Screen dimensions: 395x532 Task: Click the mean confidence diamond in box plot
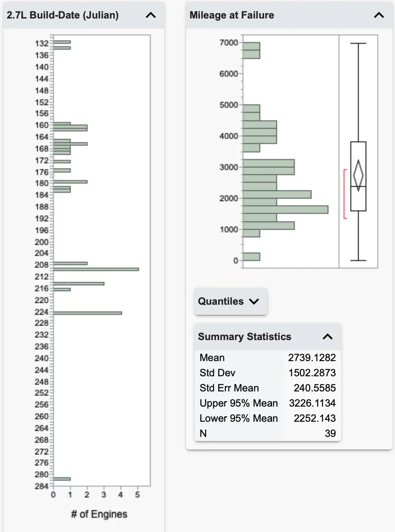[358, 175]
